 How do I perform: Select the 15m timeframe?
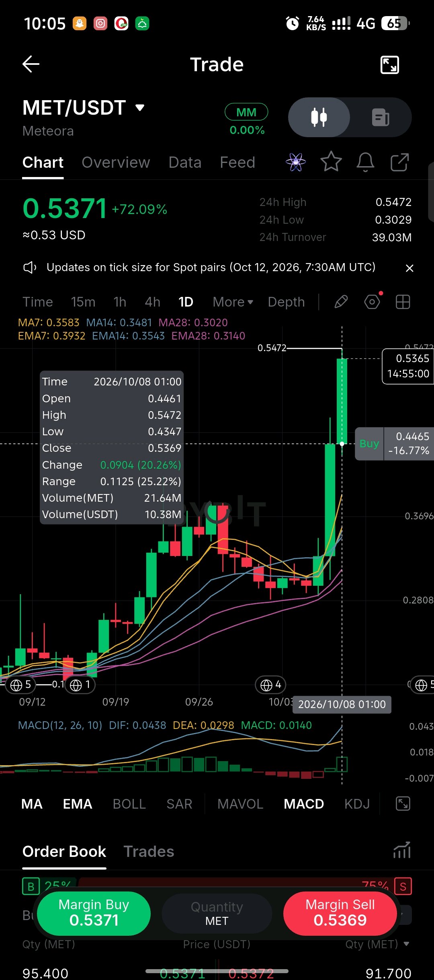click(x=83, y=302)
